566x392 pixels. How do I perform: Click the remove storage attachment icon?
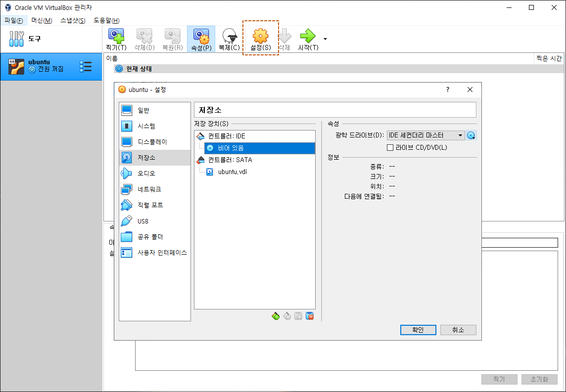(310, 316)
